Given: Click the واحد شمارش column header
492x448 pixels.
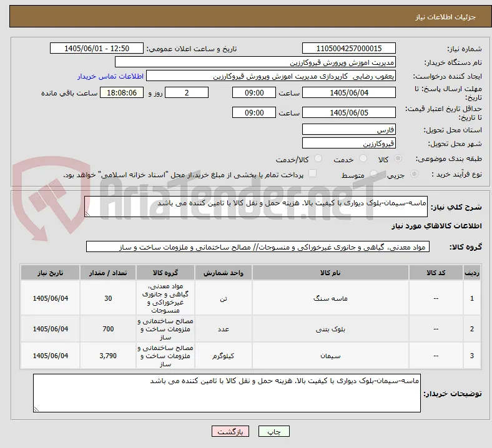Looking at the screenshot, I should [224, 273].
